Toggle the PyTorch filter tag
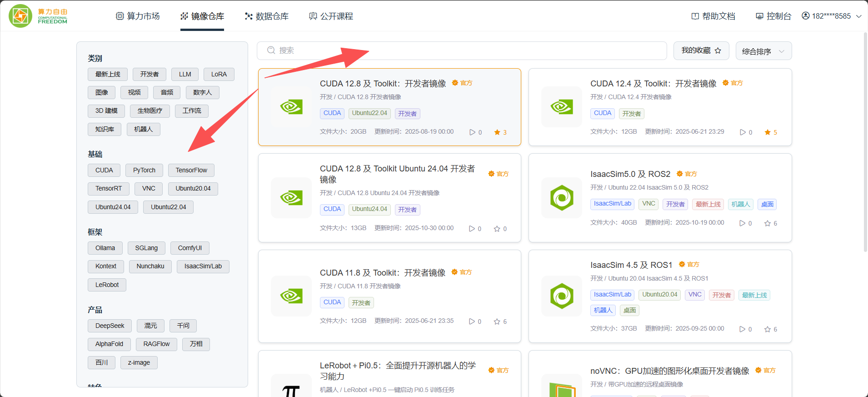This screenshot has width=868, height=397. [144, 170]
